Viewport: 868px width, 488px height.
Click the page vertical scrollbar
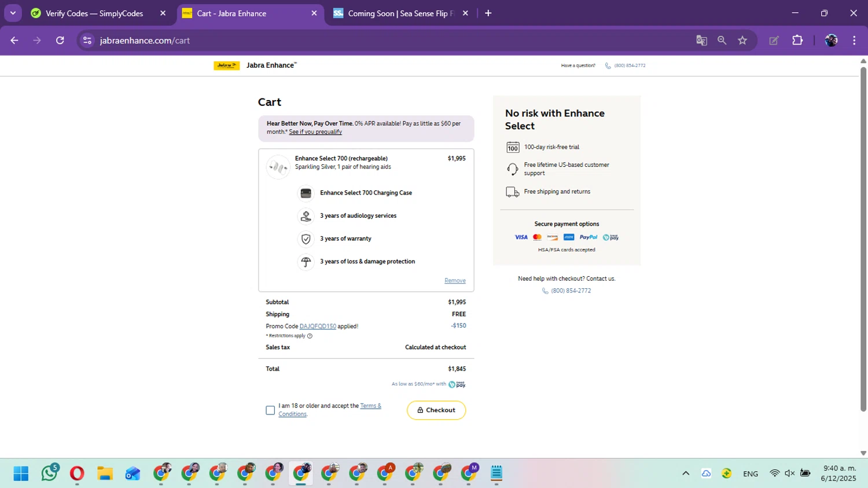tap(863, 239)
